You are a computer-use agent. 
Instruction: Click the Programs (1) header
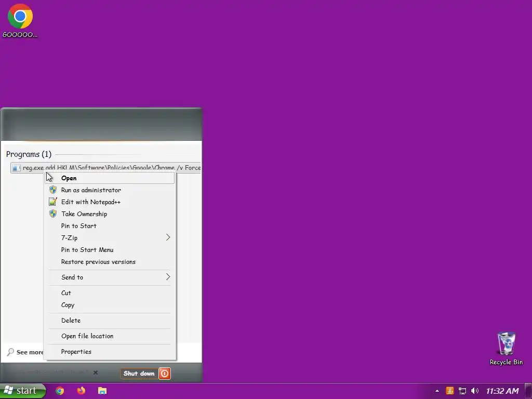(29, 154)
